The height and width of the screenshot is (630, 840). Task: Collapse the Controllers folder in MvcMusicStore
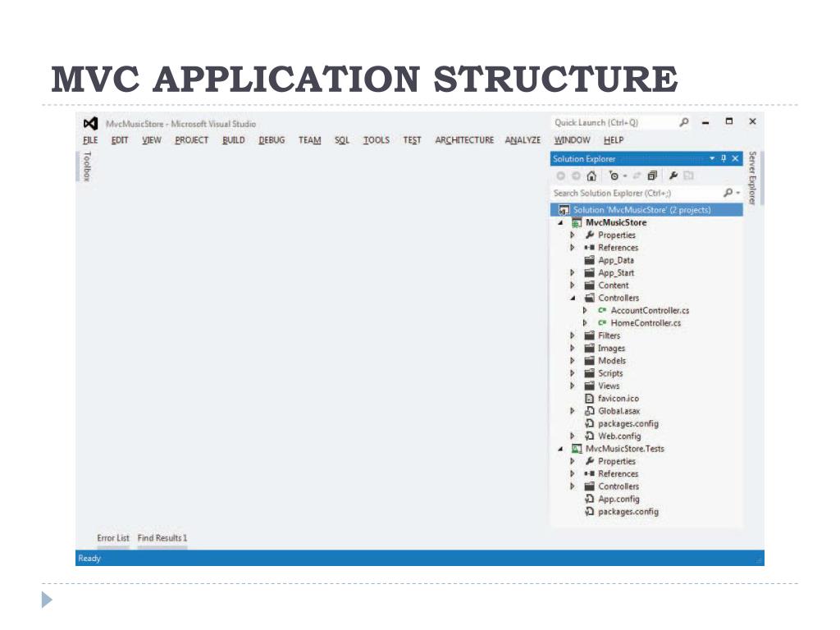tap(573, 299)
